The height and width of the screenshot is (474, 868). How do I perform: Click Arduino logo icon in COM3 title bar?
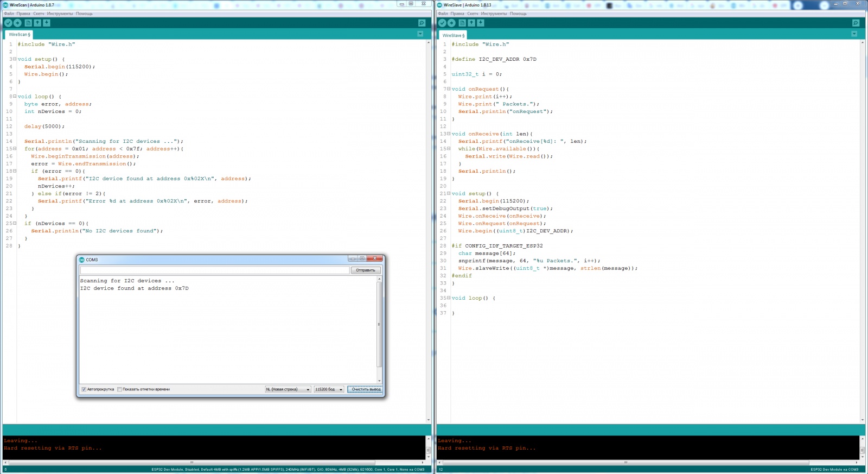point(82,260)
